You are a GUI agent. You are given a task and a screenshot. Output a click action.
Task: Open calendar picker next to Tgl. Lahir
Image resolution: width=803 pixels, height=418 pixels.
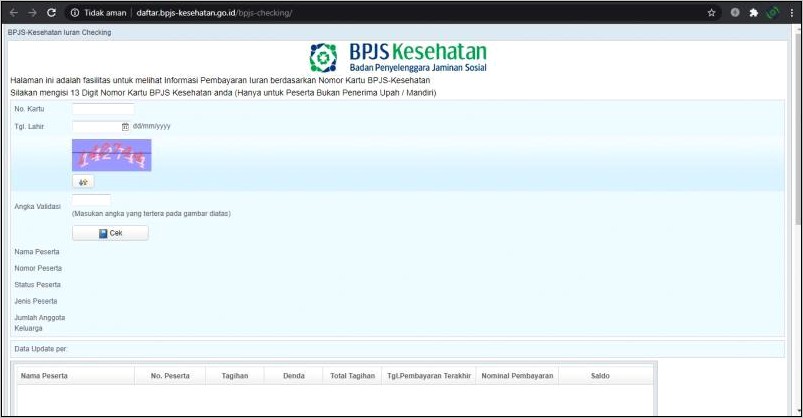tap(125, 127)
